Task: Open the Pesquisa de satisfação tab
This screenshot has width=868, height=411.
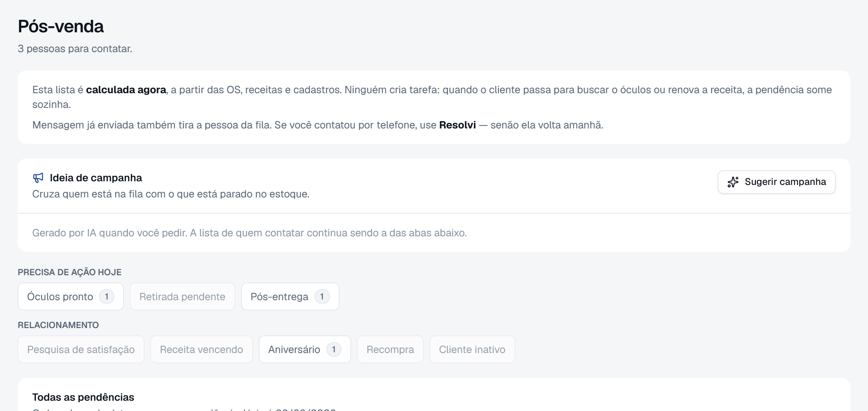Action: coord(81,349)
